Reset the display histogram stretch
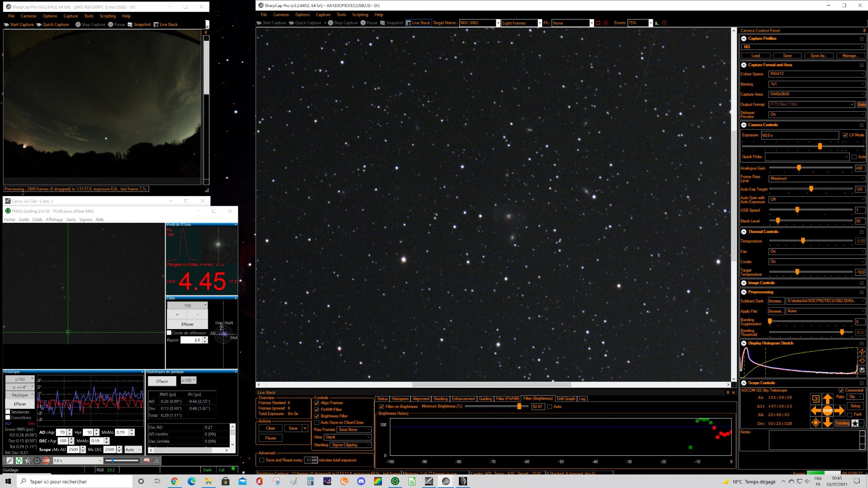The height and width of the screenshot is (488, 868). pyautogui.click(x=862, y=361)
